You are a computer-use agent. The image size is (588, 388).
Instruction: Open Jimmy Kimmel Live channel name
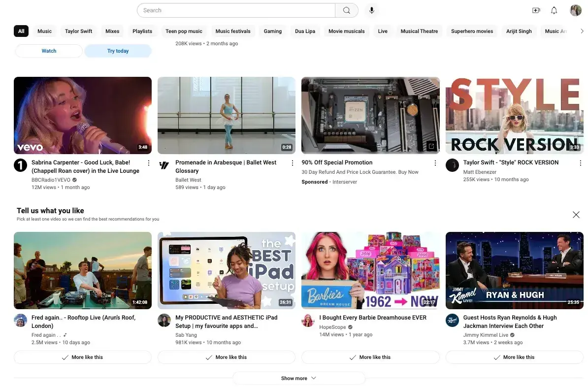(x=486, y=335)
